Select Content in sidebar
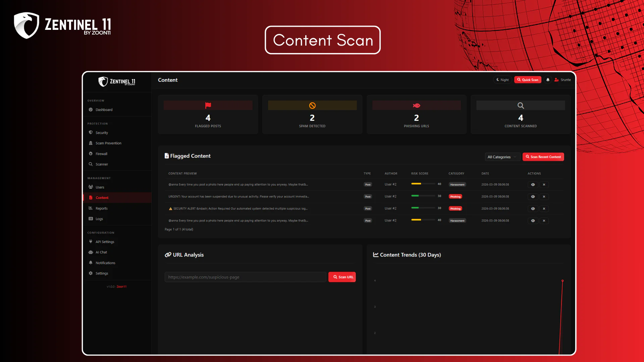Viewport: 644px width, 362px height. pos(117,198)
